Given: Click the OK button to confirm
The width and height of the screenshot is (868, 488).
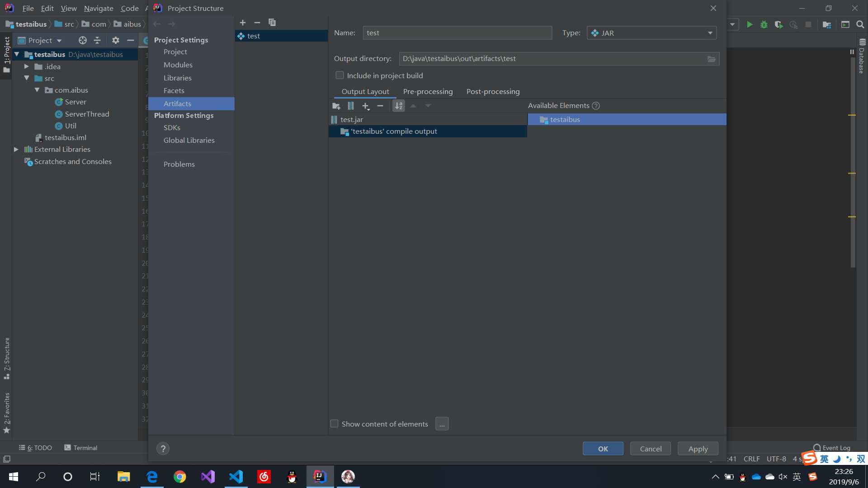Looking at the screenshot, I should tap(604, 449).
